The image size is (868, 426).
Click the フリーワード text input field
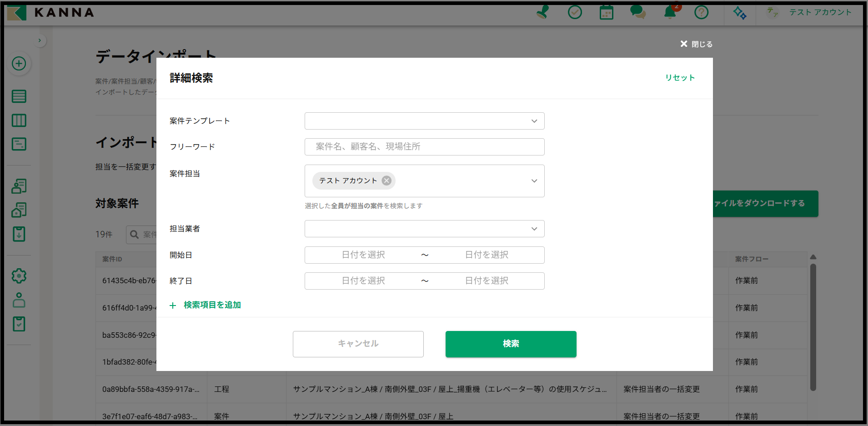point(424,147)
